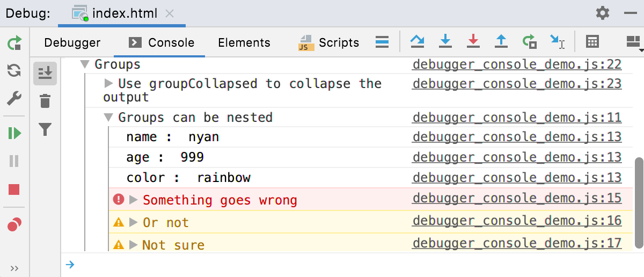
Task: Clear console with the trash icon
Action: click(46, 100)
